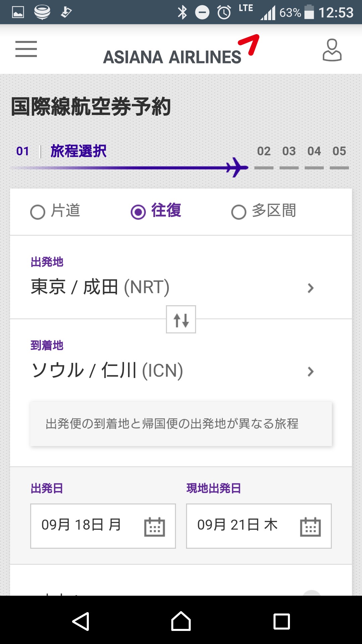Open the hamburger menu
The height and width of the screenshot is (644, 362).
(26, 49)
